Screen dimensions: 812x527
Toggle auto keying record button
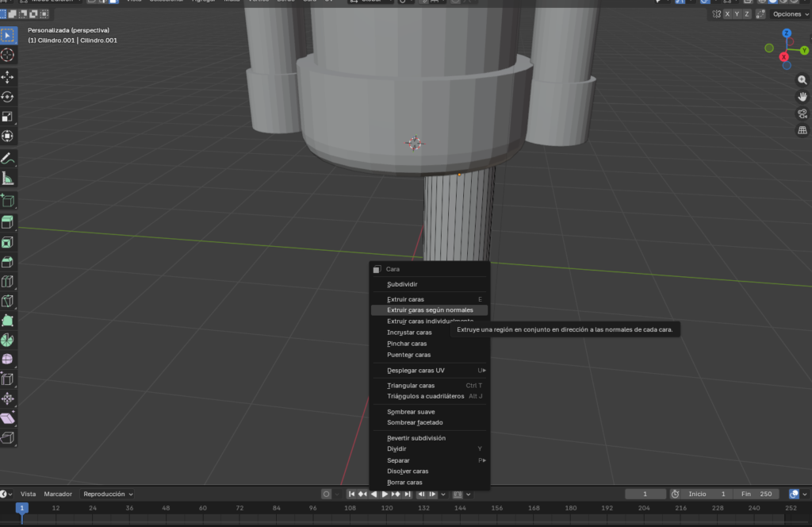[x=326, y=494]
